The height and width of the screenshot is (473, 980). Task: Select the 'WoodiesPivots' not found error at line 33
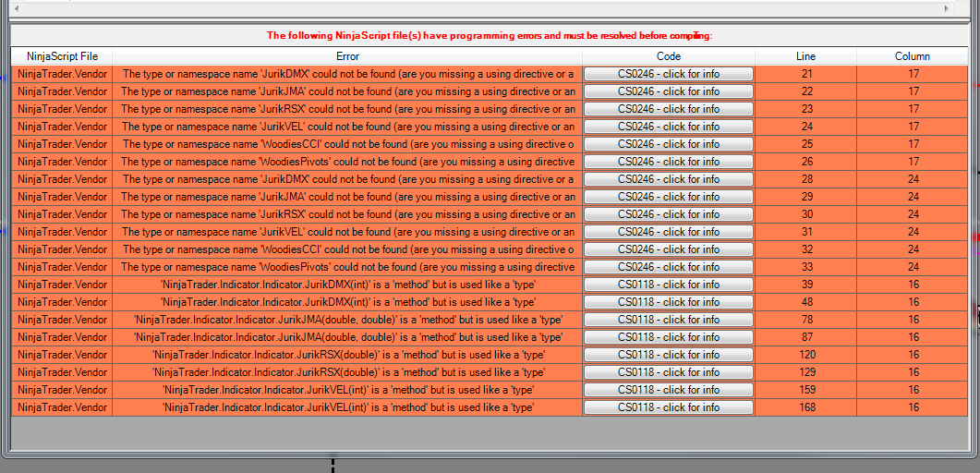347,267
